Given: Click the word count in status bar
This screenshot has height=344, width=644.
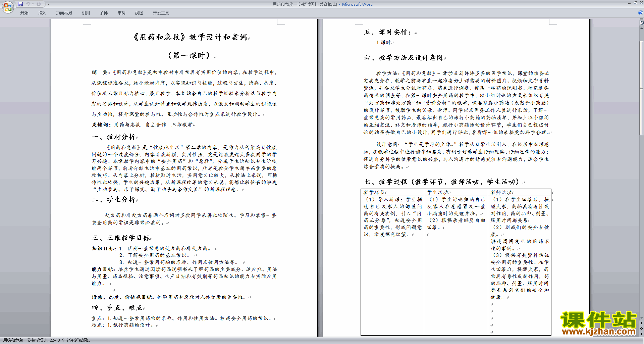Looking at the screenshot, I should (x=46, y=340).
